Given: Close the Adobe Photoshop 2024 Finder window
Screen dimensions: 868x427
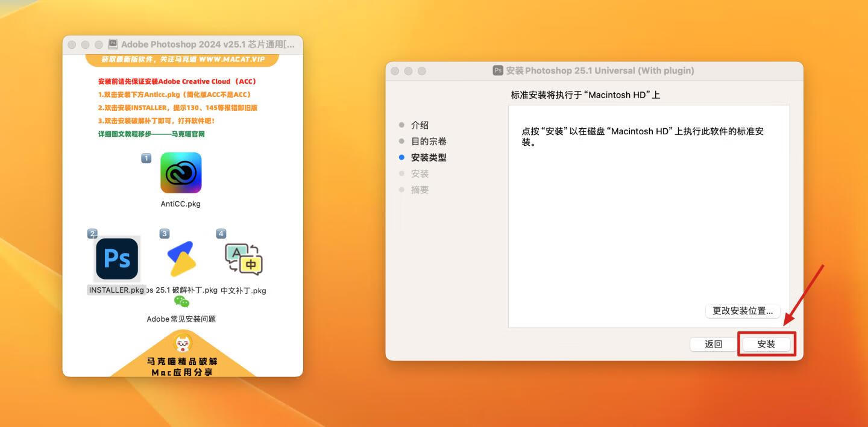Looking at the screenshot, I should [x=72, y=45].
